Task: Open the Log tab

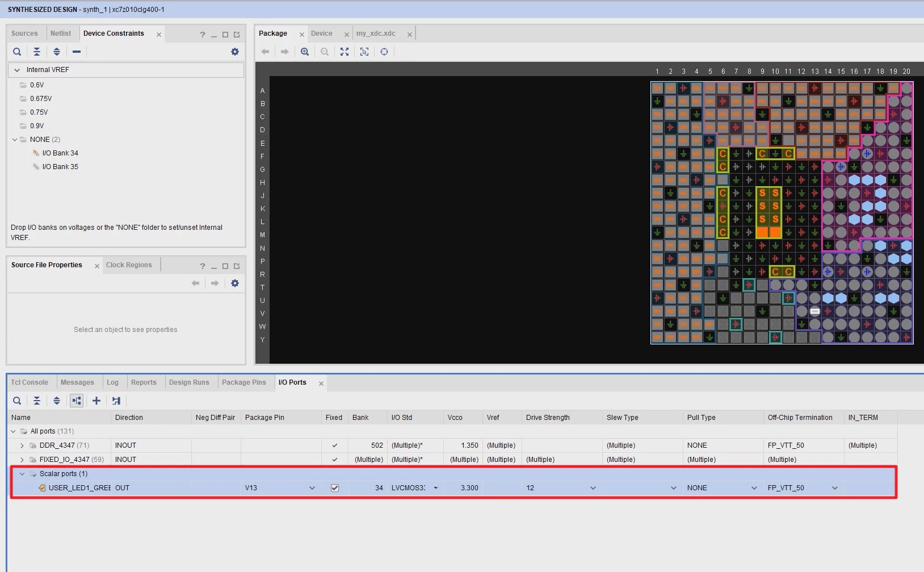Action: [x=112, y=382]
